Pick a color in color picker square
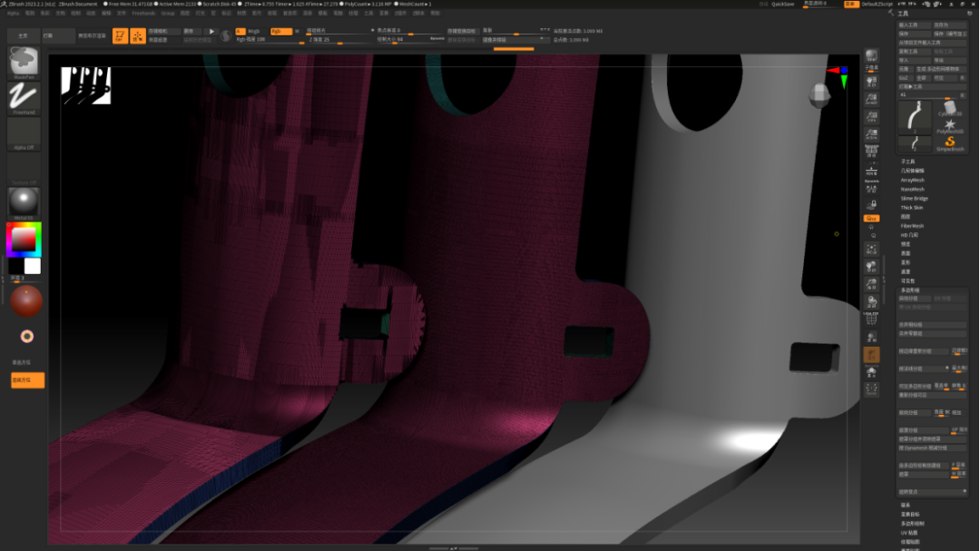980x551 pixels. [24, 239]
